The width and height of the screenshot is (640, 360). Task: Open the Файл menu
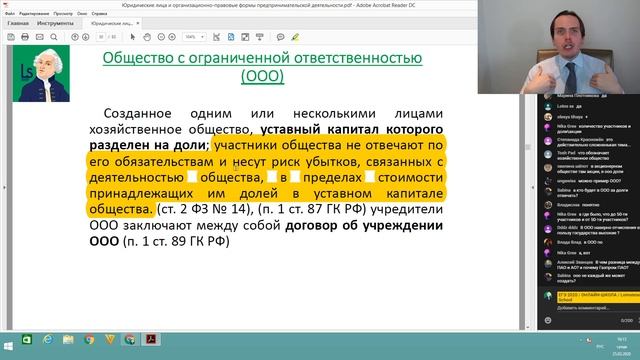pos(10,13)
